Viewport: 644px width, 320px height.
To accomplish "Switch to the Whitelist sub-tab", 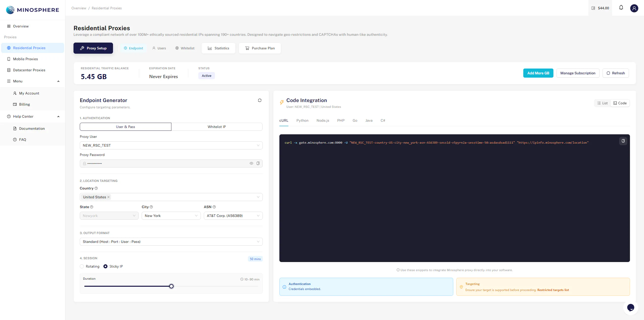I will coord(185,48).
